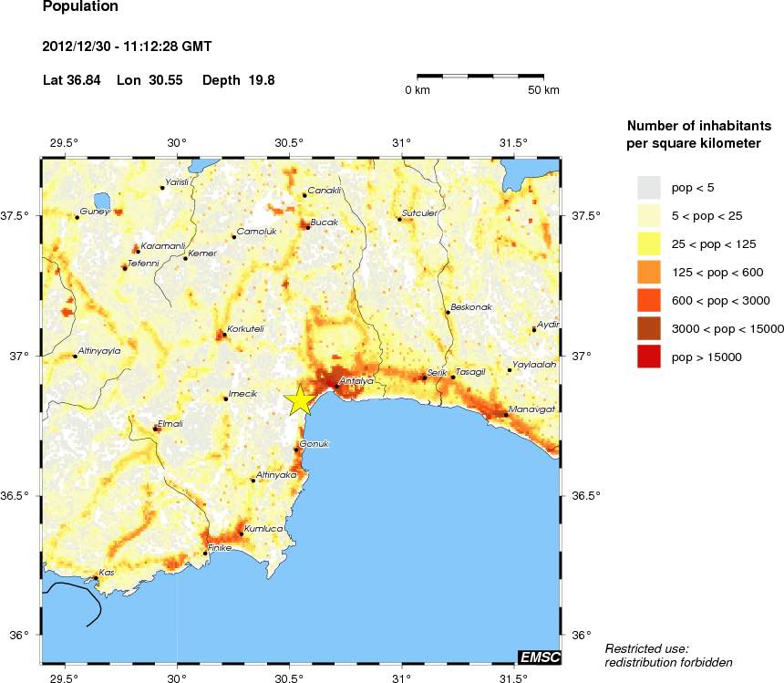This screenshot has width=784, height=683.
Task: Click the Population title text
Action: [80, 7]
